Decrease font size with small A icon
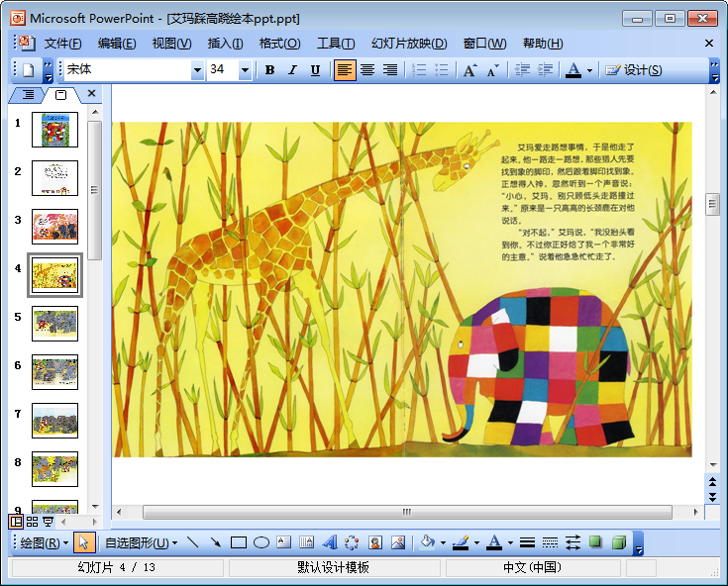The image size is (728, 586). click(x=492, y=70)
